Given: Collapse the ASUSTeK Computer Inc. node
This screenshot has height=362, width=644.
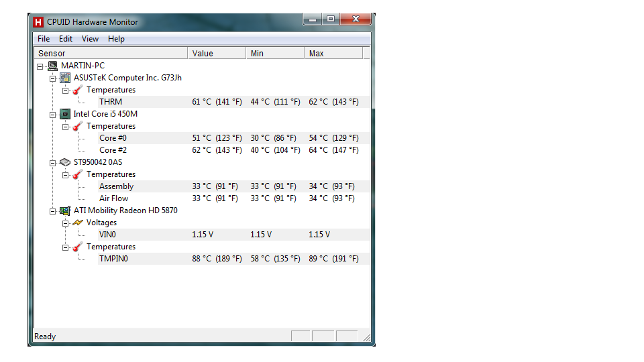Looking at the screenshot, I should pyautogui.click(x=52, y=78).
